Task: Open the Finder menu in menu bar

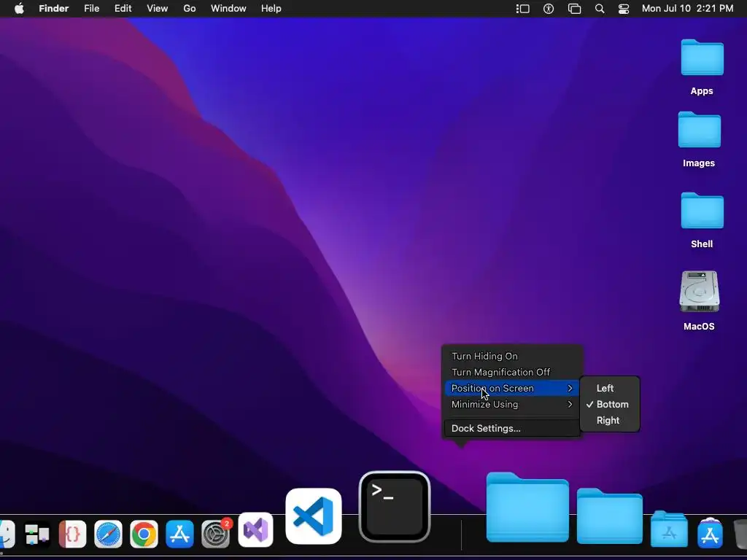Action: [54, 9]
